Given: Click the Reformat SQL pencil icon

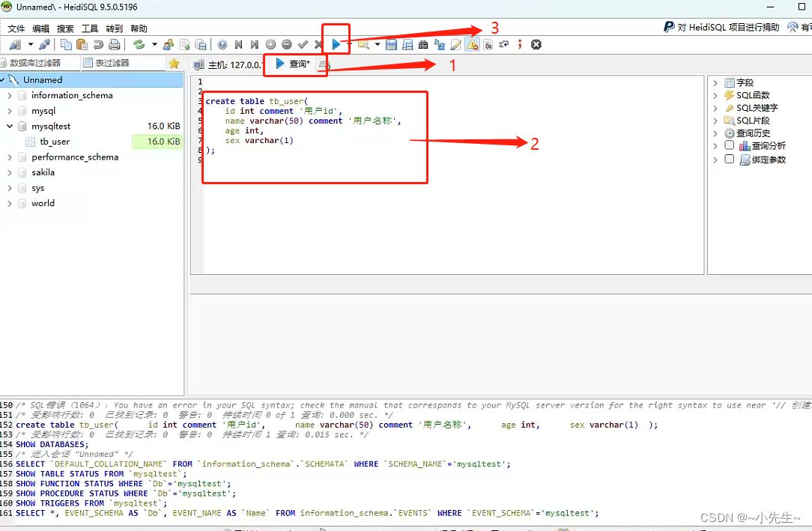Looking at the screenshot, I should coord(455,45).
